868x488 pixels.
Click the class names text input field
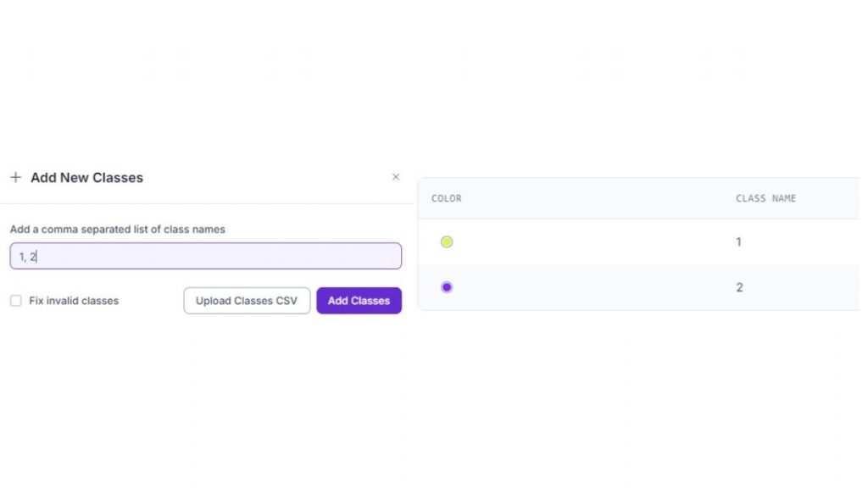(205, 256)
